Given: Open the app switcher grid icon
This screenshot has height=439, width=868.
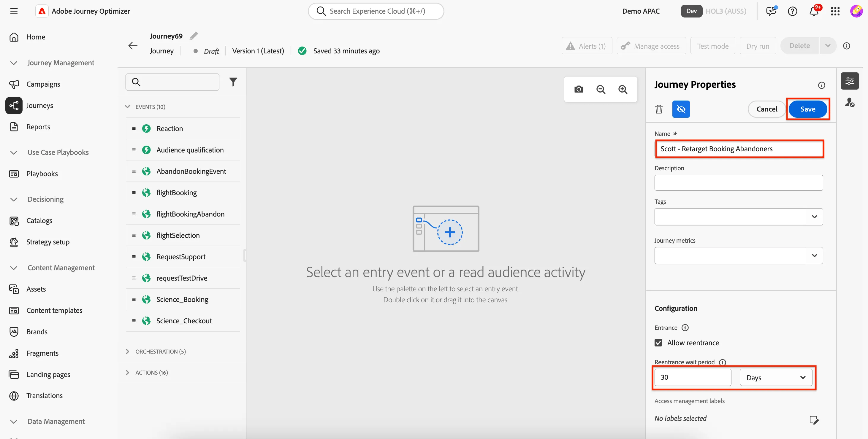Looking at the screenshot, I should point(835,12).
